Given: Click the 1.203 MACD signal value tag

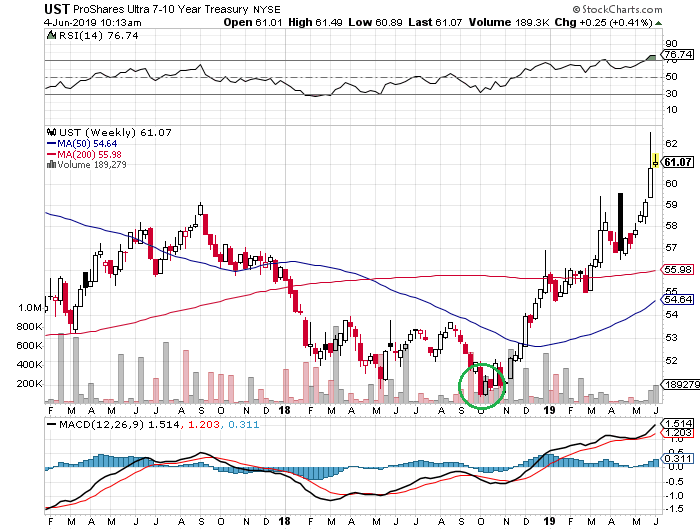Looking at the screenshot, I should pyautogui.click(x=677, y=433).
